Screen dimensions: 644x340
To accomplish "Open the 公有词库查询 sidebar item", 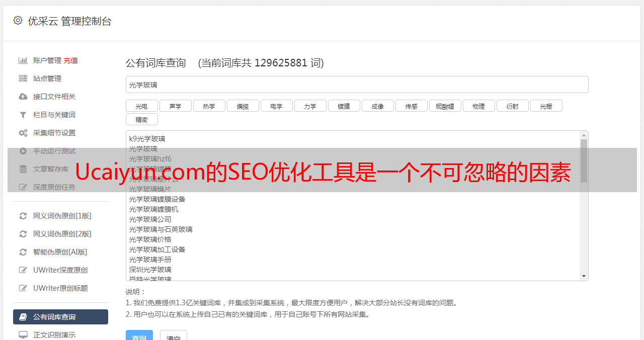I will [60, 317].
